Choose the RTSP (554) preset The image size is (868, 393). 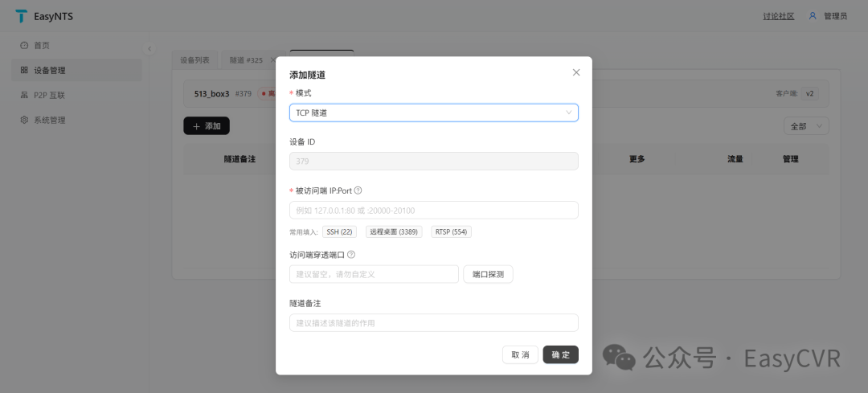451,232
